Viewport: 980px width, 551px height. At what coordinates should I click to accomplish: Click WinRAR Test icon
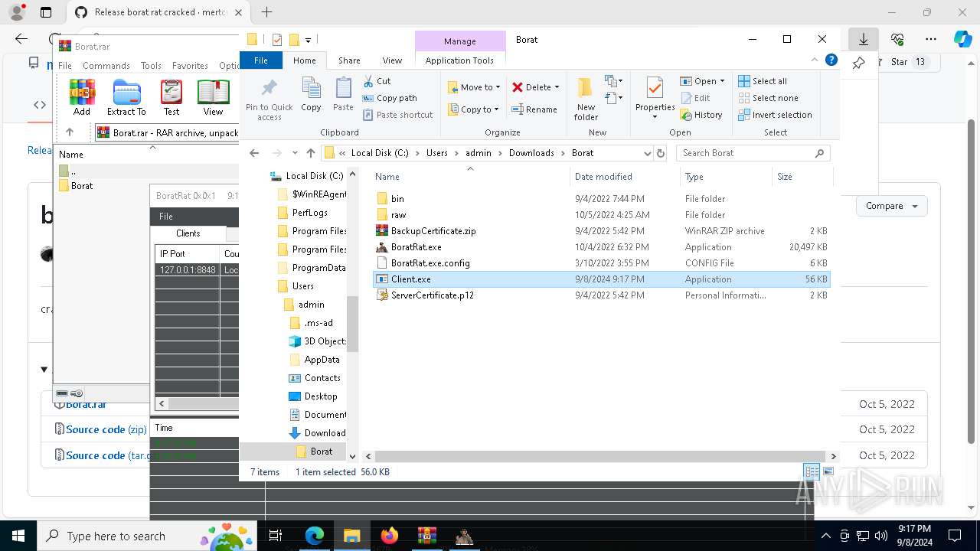pos(171,98)
